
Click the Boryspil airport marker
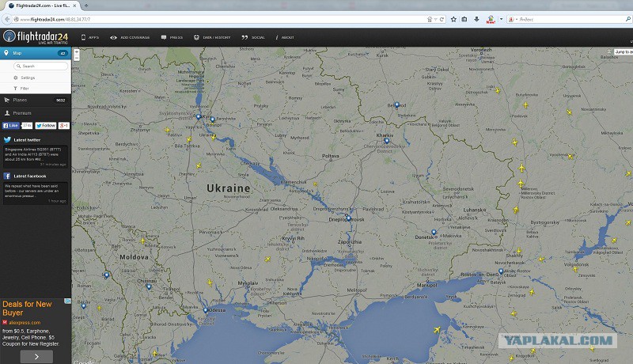[213, 119]
